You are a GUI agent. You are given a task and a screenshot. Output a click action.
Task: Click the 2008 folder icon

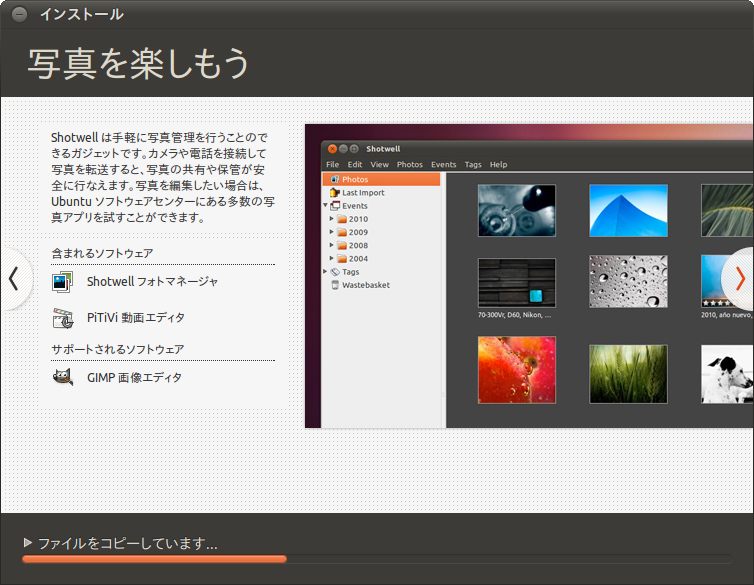coord(342,246)
